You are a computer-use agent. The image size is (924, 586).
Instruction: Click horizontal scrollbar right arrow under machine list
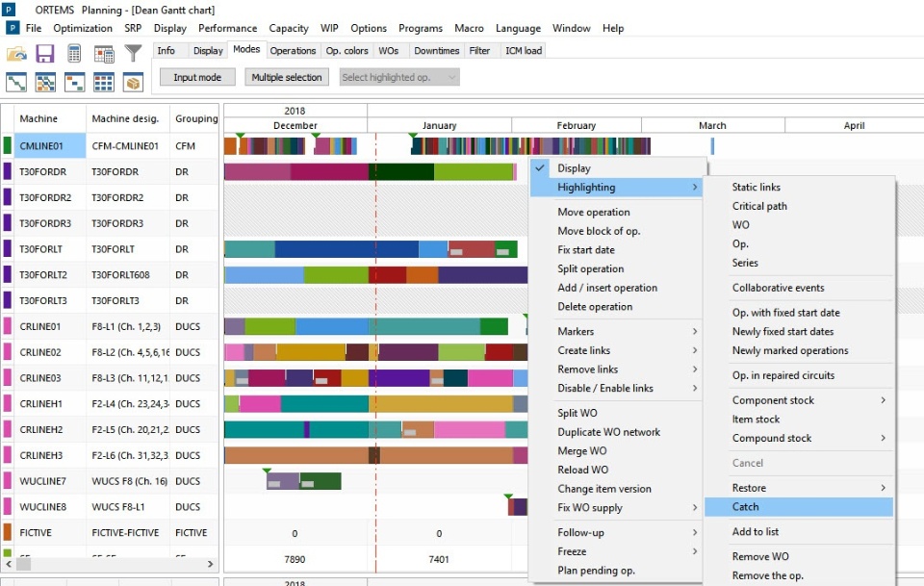click(x=211, y=564)
